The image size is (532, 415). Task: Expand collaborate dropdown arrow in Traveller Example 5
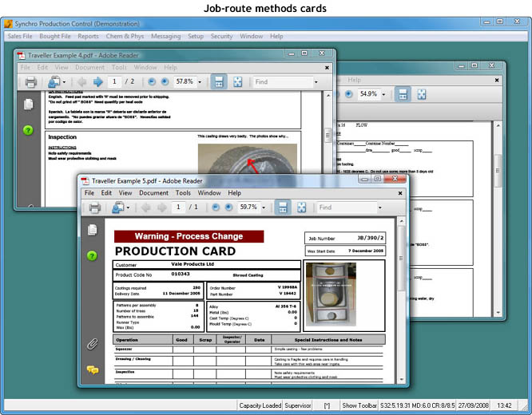pos(128,207)
